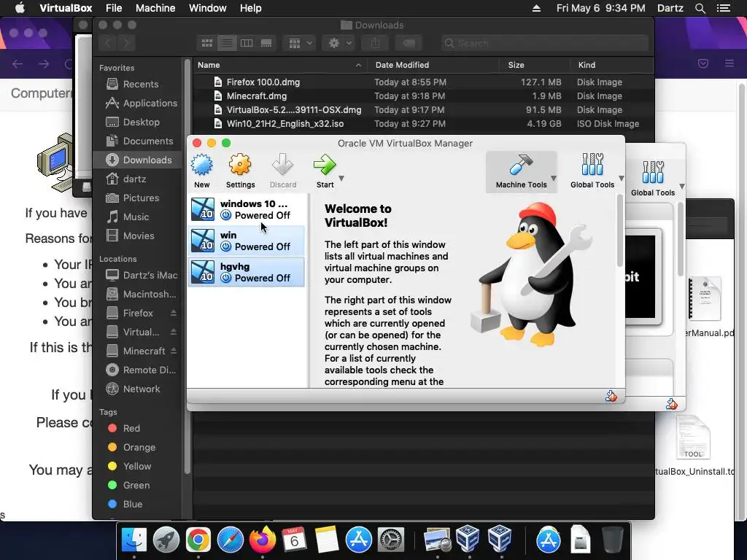
Task: Open Finder action gear dropdown
Action: (338, 43)
